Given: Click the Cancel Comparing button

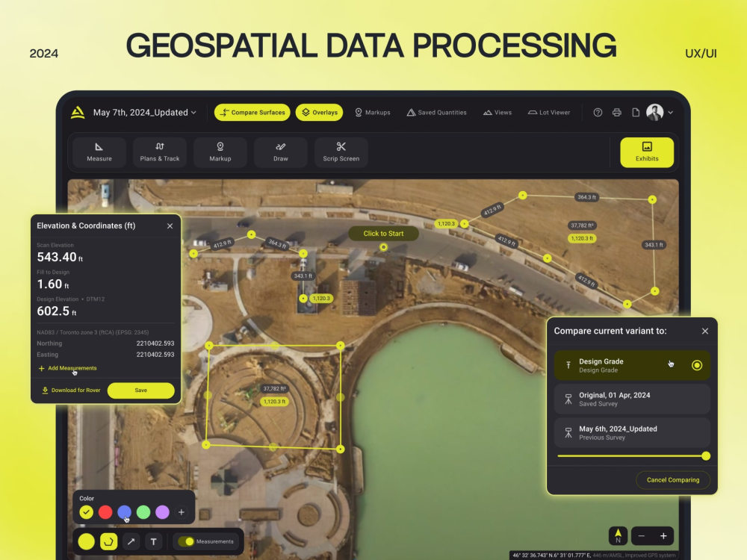Looking at the screenshot, I should point(672,480).
